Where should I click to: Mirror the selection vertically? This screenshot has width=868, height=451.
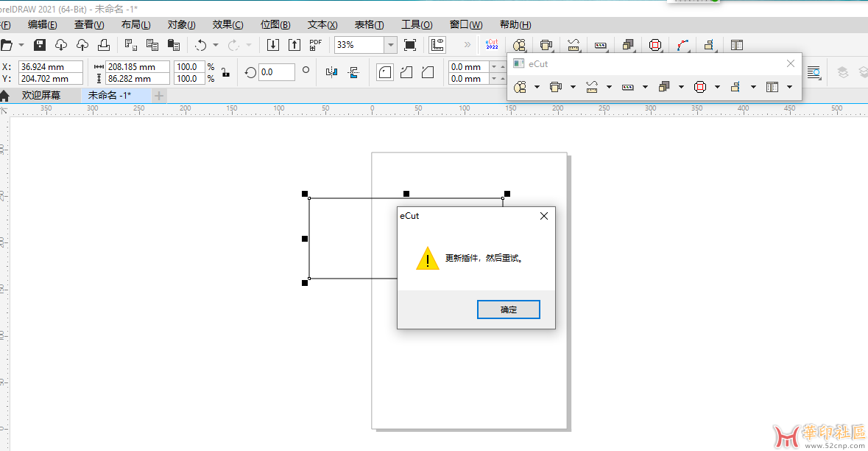click(353, 72)
